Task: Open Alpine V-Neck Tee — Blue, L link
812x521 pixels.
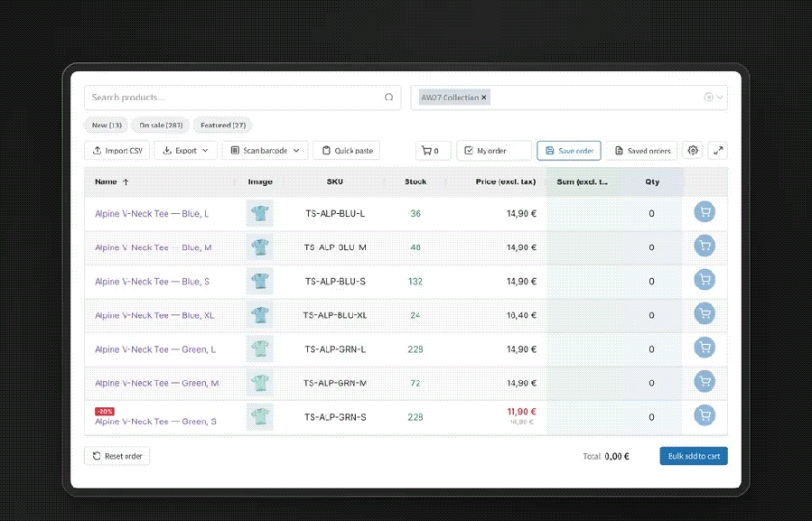Action: [x=152, y=213]
